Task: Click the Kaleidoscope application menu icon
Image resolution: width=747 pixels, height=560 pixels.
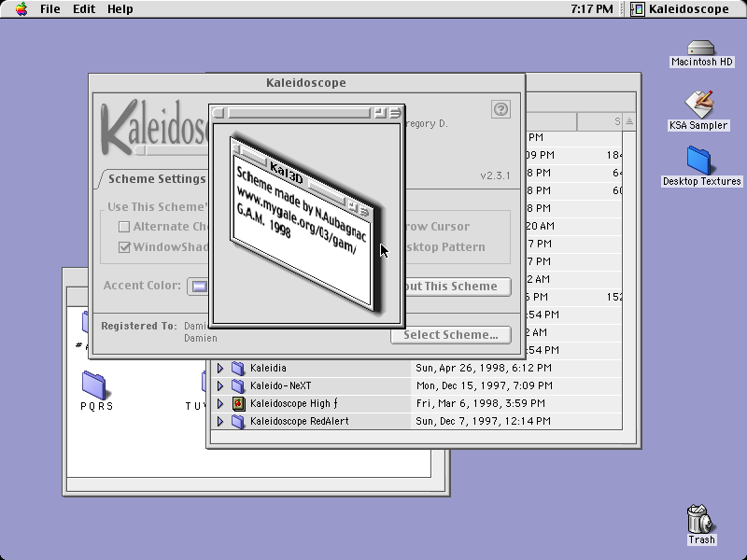Action: 638,9
